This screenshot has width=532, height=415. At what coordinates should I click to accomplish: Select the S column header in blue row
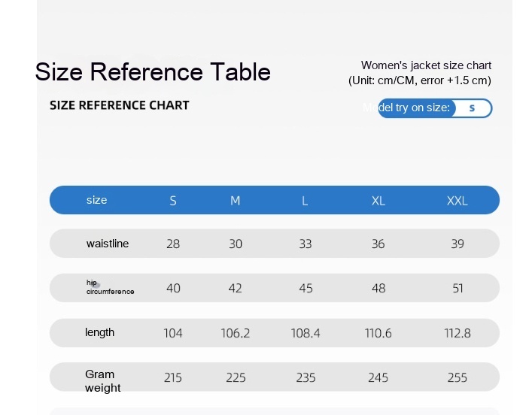173,201
